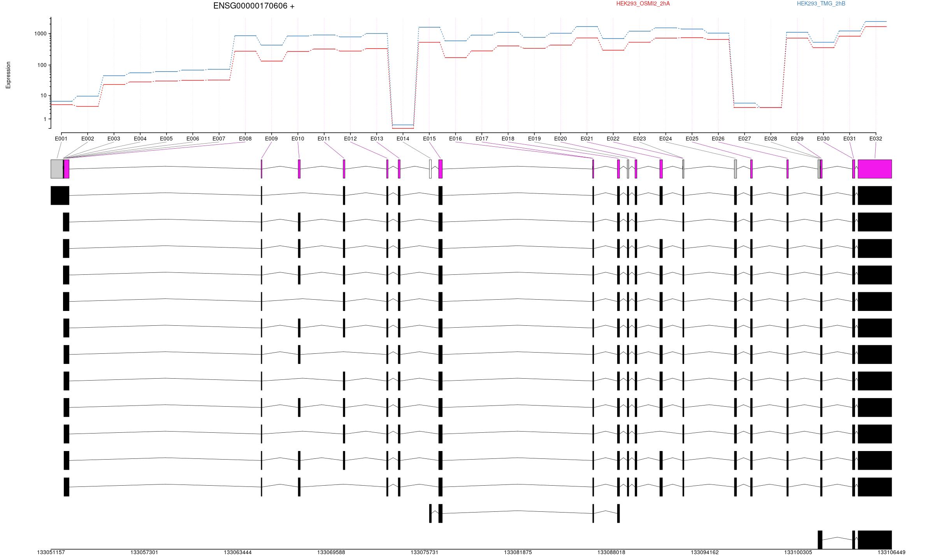Screen dimensions: 934x560
Task: Click exon label E016
Action: 455,139
